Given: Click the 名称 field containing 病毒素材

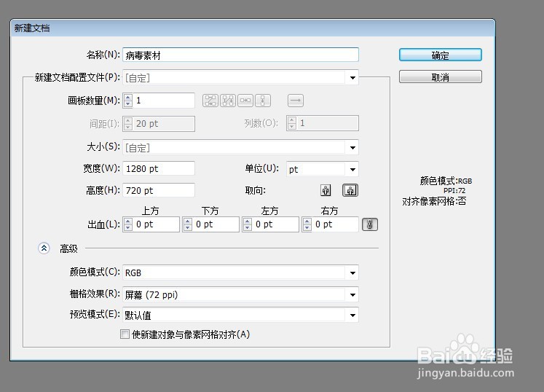Looking at the screenshot, I should 240,55.
